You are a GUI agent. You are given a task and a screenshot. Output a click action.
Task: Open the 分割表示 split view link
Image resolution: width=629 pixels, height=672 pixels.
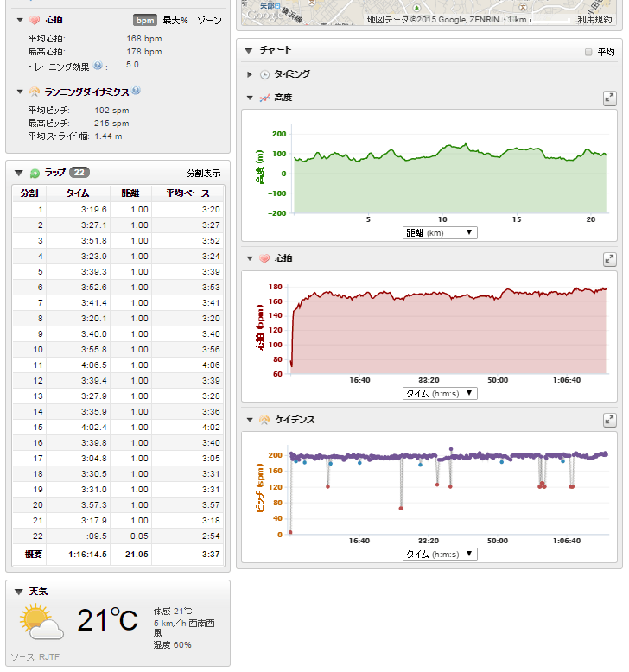pos(203,173)
